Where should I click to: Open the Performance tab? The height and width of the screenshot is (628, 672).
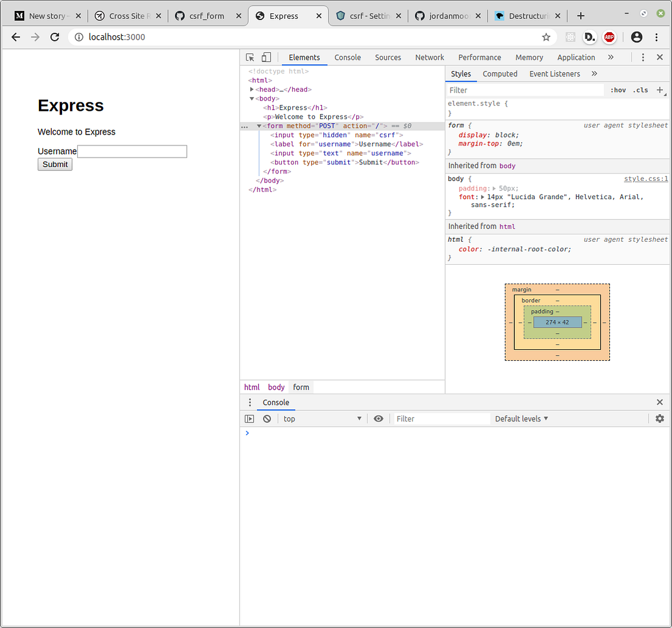pos(480,57)
